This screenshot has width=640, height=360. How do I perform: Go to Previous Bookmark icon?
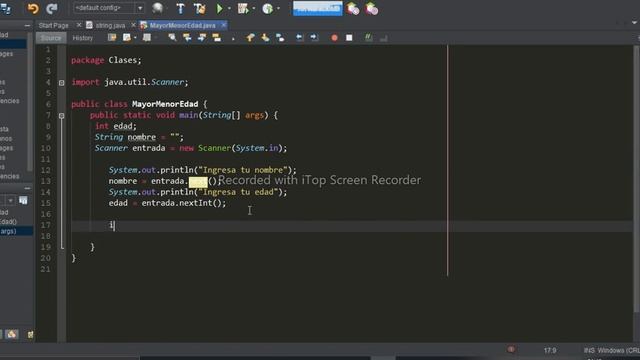click(x=250, y=38)
